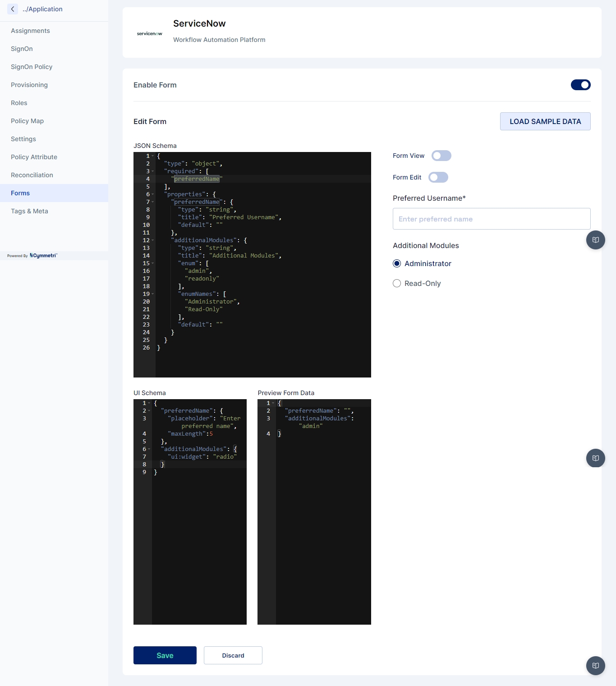Select the Administrator radio option
Screen dimensions: 616x686
coord(397,263)
